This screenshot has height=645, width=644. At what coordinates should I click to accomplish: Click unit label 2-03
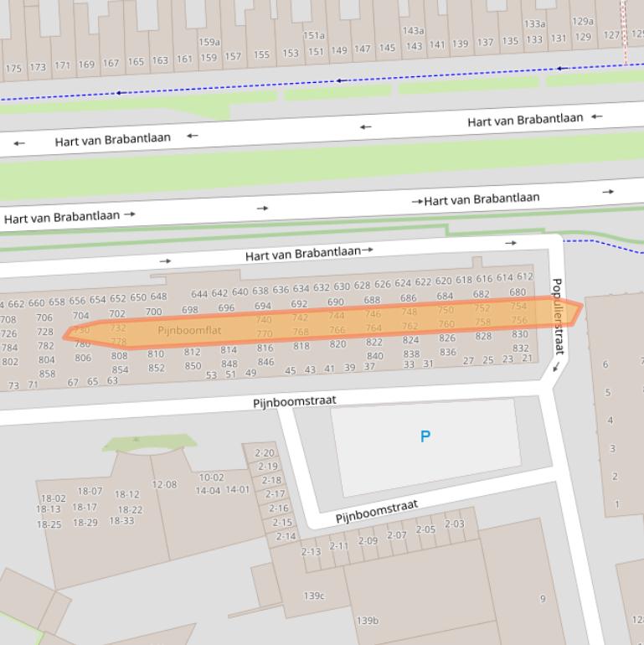tap(454, 524)
